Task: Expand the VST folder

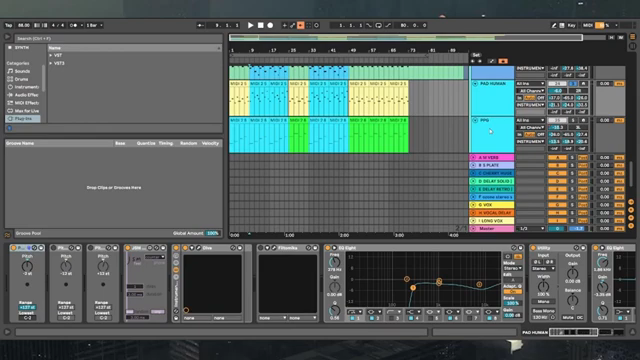Action: click(x=51, y=55)
